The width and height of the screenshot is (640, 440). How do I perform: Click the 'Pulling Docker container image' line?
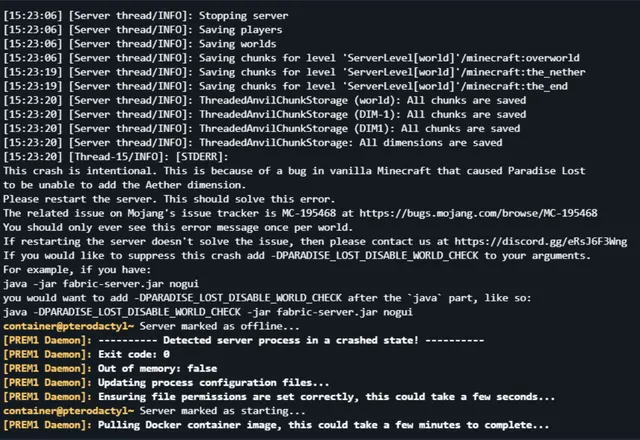[276, 425]
